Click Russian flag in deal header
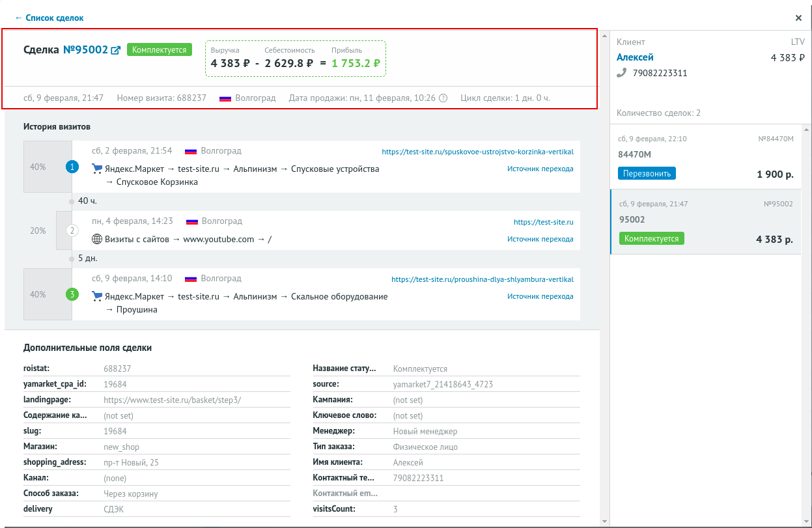Screen dimensions: 812x528 point(225,98)
